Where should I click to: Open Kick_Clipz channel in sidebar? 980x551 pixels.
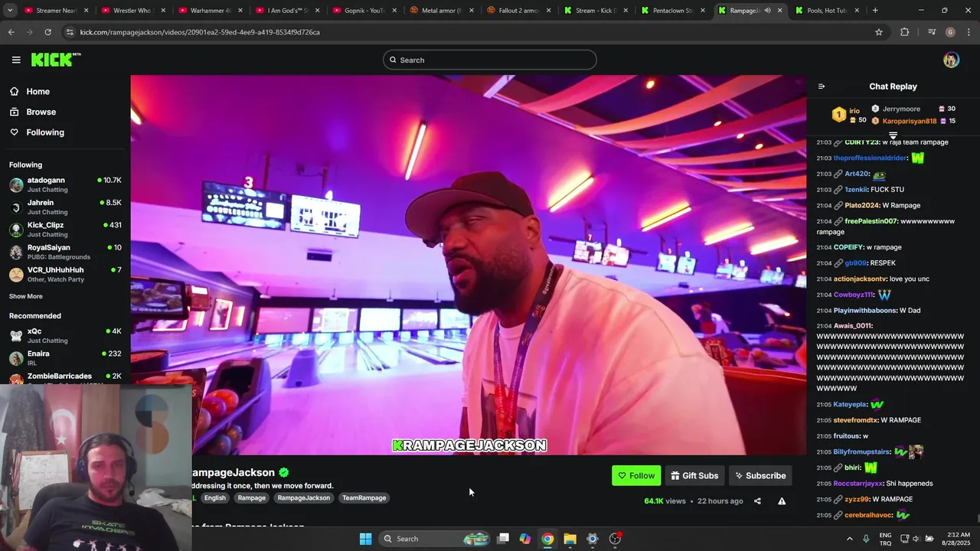65,230
